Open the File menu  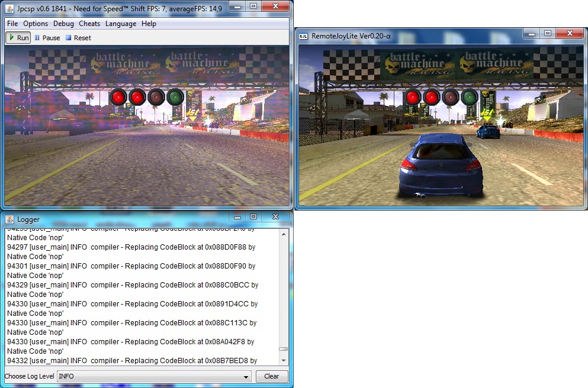(x=12, y=24)
